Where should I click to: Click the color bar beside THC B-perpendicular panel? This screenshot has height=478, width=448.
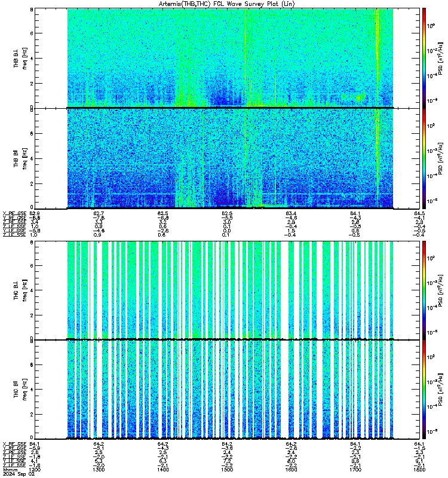(x=424, y=290)
